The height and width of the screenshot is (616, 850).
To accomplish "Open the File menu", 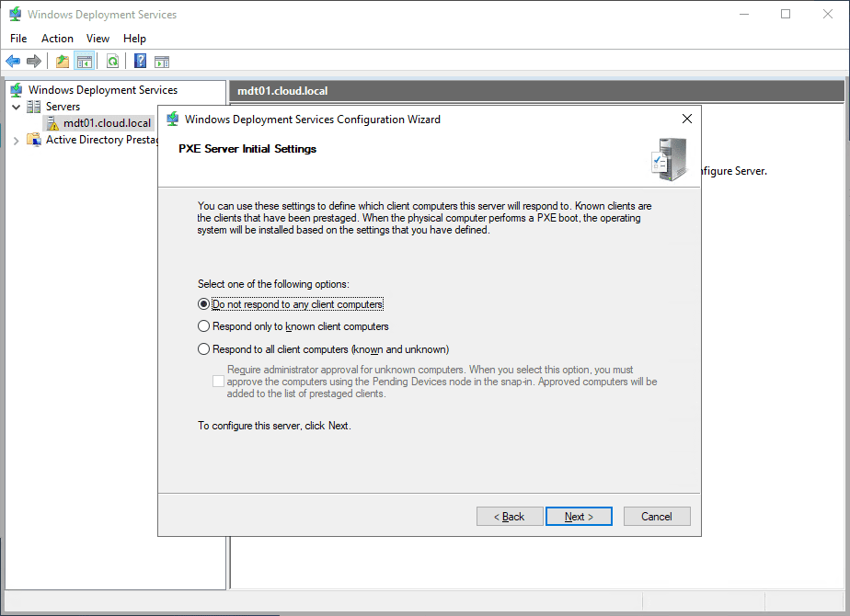I will (18, 39).
